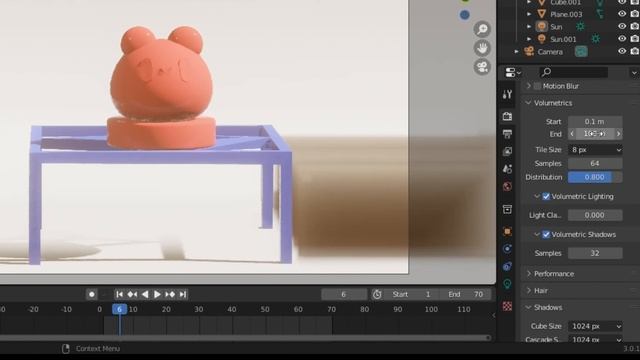Jump to the start frame in the timeline
The width and height of the screenshot is (640, 360).
point(119,294)
